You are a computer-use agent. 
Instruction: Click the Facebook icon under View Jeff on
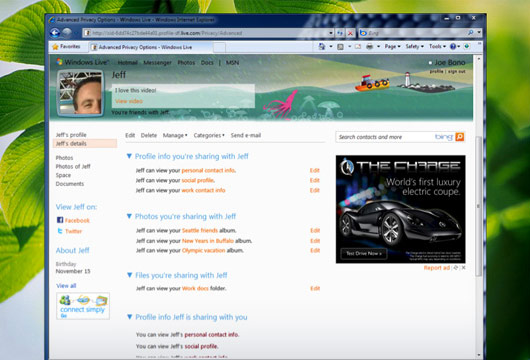(x=60, y=220)
